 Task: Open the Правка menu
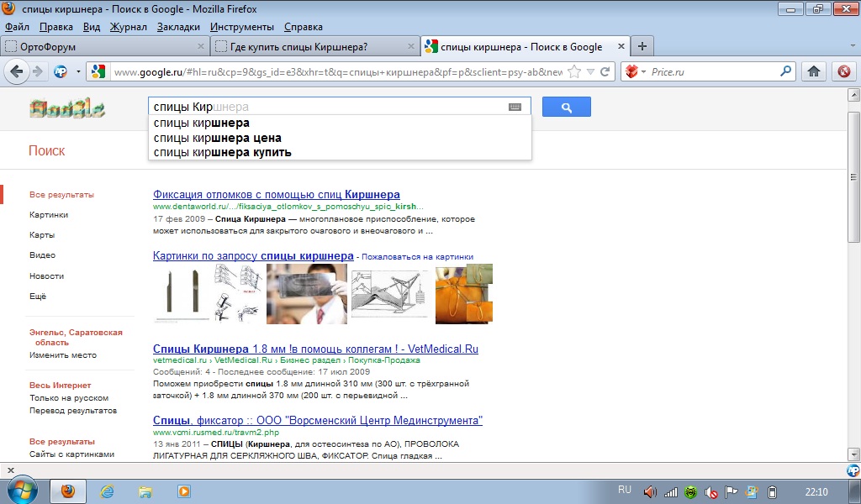pos(56,27)
